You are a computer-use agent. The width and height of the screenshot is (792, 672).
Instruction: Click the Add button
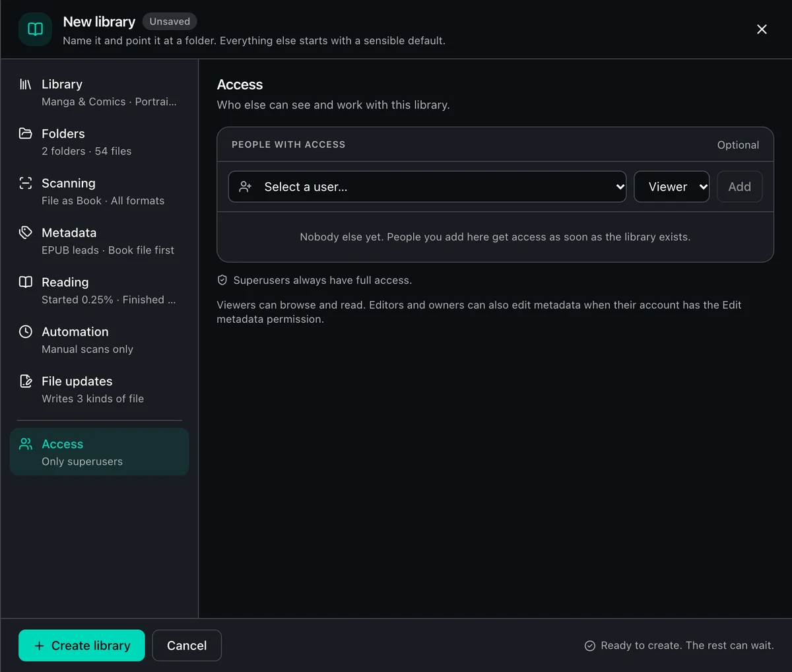tap(740, 187)
